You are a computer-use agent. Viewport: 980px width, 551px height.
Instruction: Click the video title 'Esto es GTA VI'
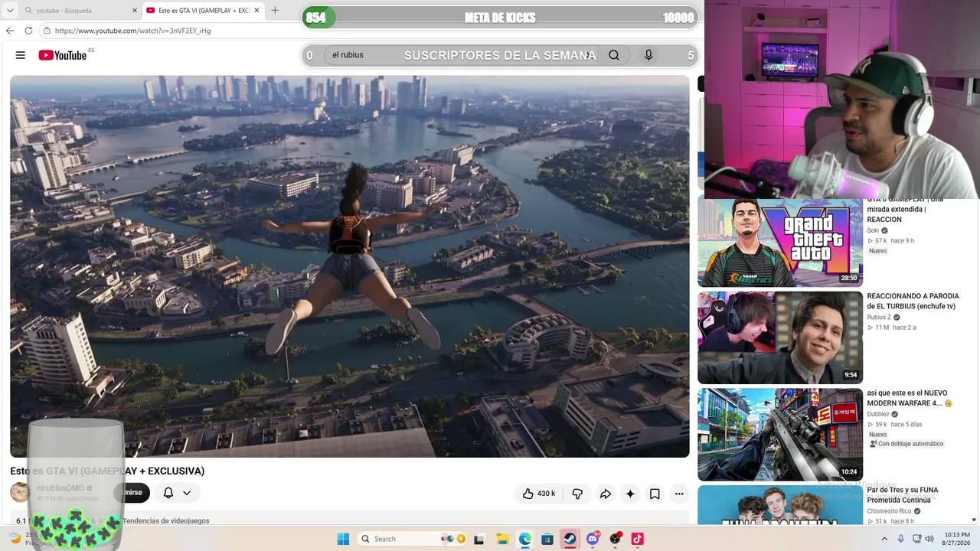click(107, 471)
